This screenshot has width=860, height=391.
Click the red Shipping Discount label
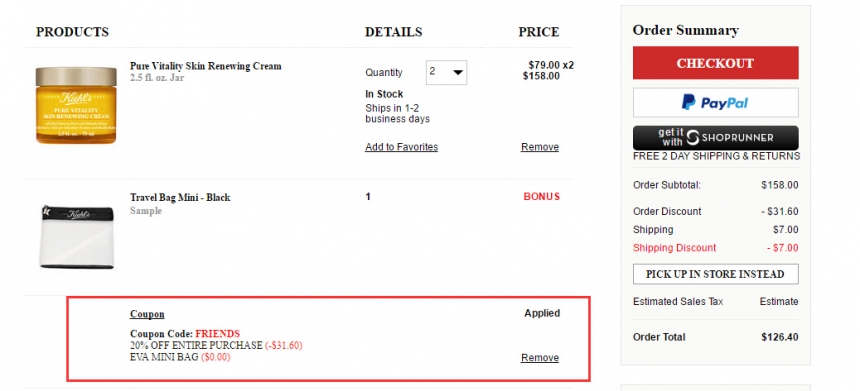coord(675,248)
